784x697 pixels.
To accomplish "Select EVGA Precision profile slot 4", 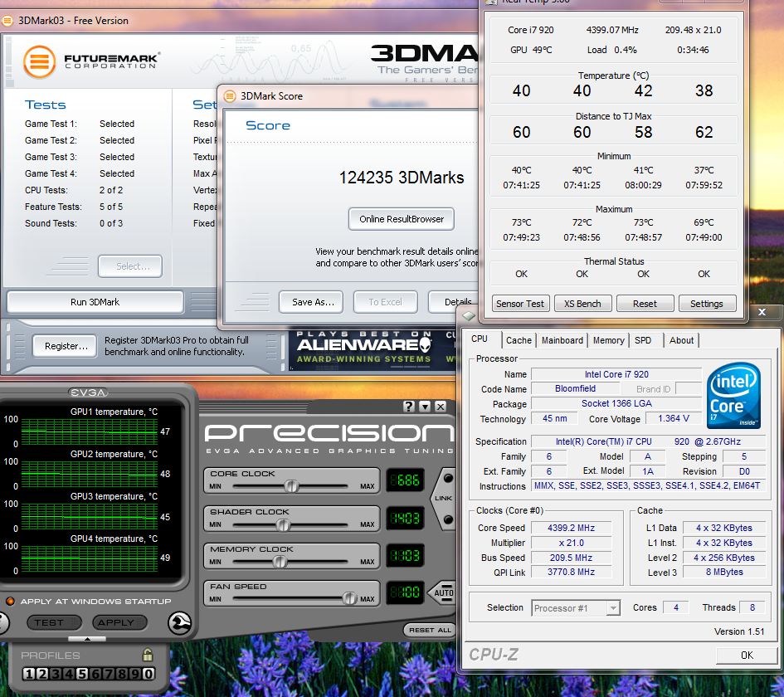I will 69,674.
